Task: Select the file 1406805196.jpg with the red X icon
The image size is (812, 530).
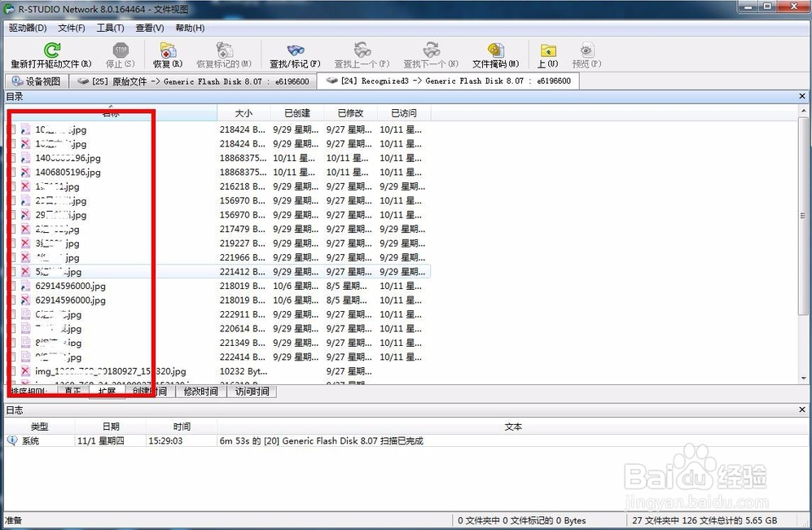Action: [x=68, y=173]
